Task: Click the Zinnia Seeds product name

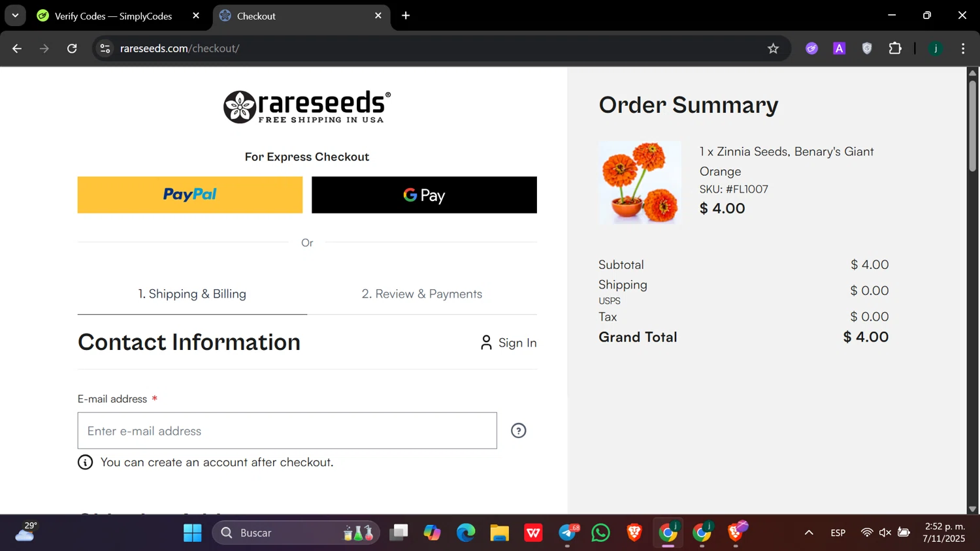Action: tap(787, 161)
